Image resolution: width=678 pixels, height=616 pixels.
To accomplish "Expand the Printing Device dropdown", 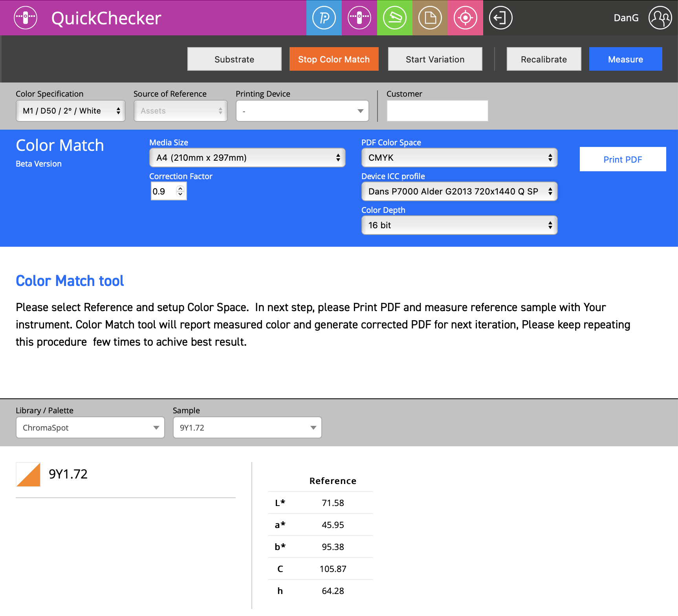I will (x=302, y=111).
